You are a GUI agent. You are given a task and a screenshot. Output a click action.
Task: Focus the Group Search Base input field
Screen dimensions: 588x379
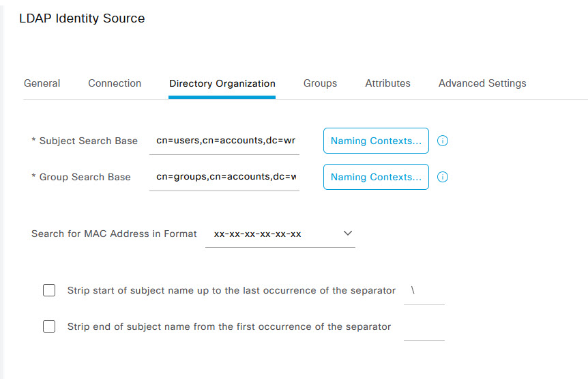tap(224, 177)
